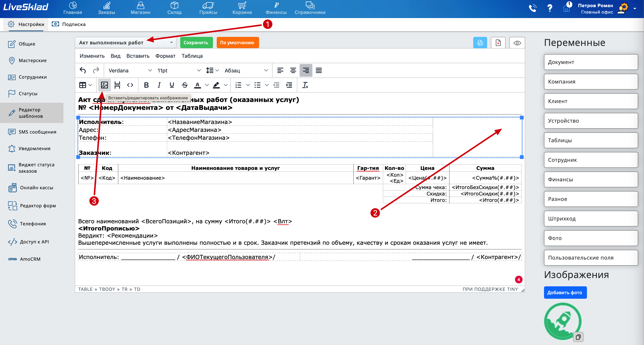The width and height of the screenshot is (644, 345).
Task: Open the Verdana font family dropdown
Action: click(x=130, y=71)
